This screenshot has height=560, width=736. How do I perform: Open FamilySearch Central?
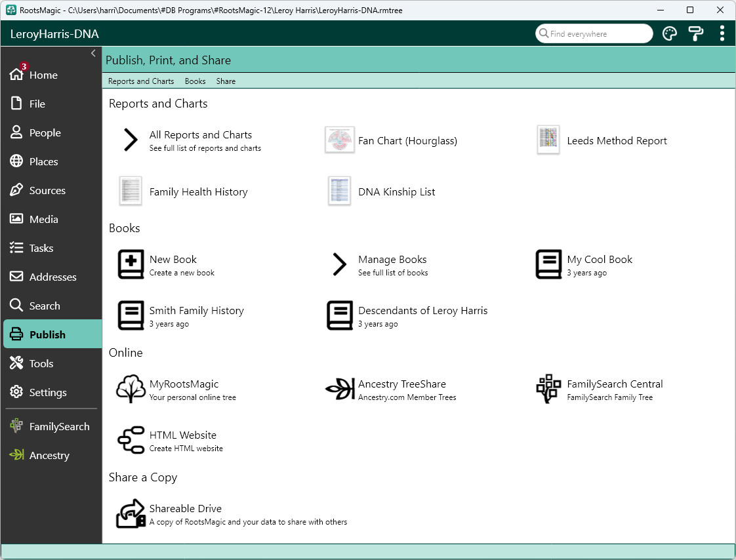(600, 390)
